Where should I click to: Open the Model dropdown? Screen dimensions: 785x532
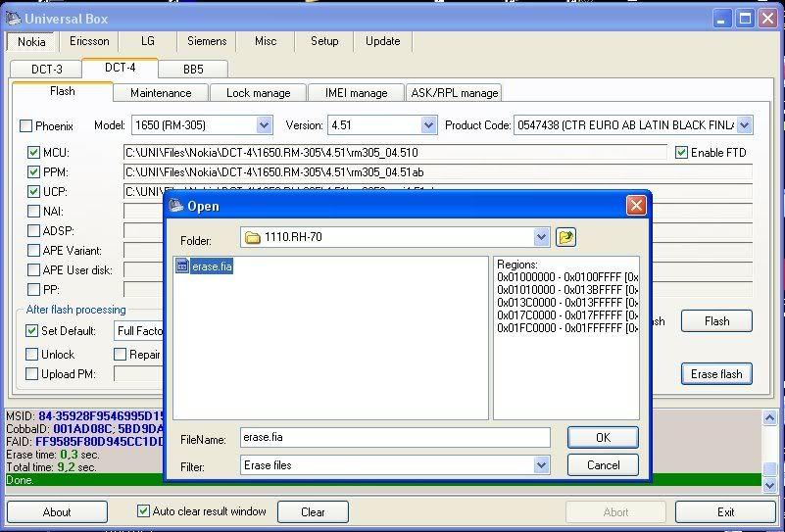(265, 125)
